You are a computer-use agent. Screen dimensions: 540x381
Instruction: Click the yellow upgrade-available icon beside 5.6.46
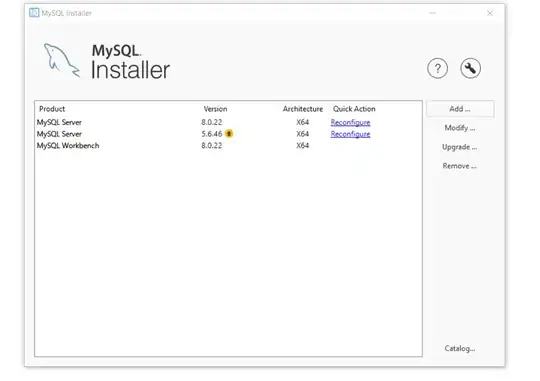(229, 134)
